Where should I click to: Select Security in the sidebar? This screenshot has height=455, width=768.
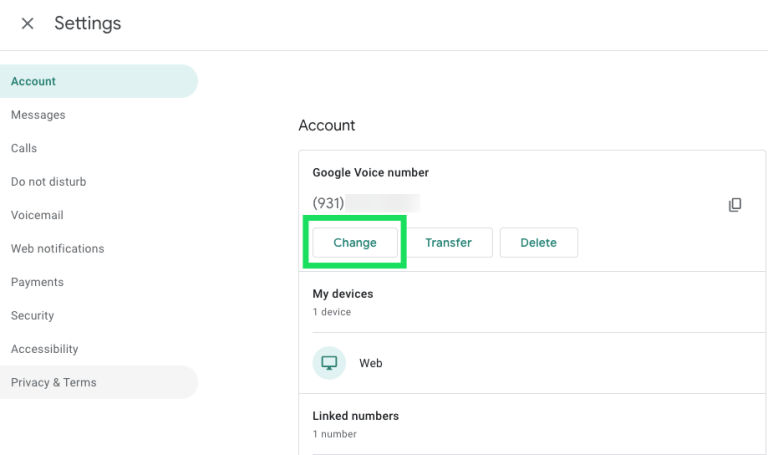coord(99,315)
